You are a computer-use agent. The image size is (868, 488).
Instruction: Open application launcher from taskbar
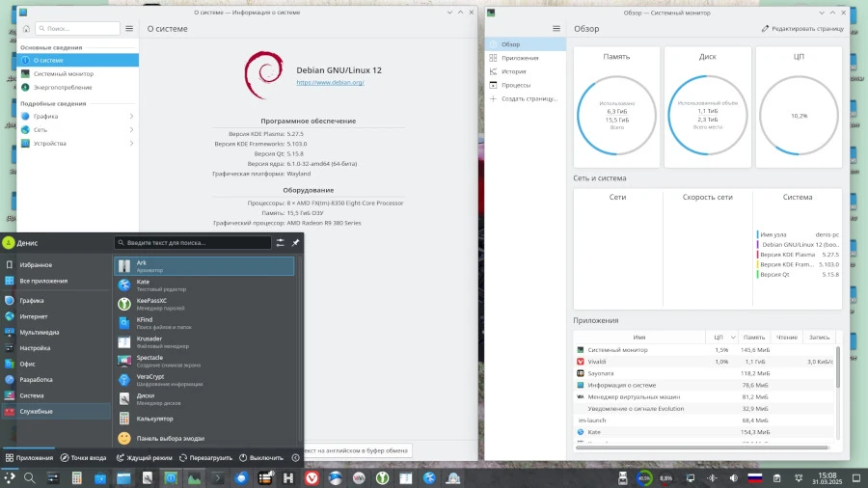pyautogui.click(x=10, y=477)
